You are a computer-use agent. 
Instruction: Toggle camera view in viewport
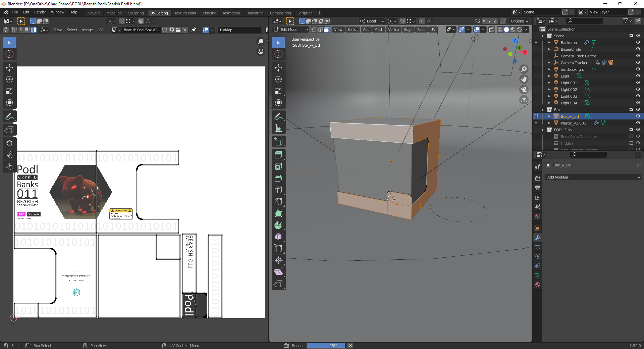[x=524, y=90]
